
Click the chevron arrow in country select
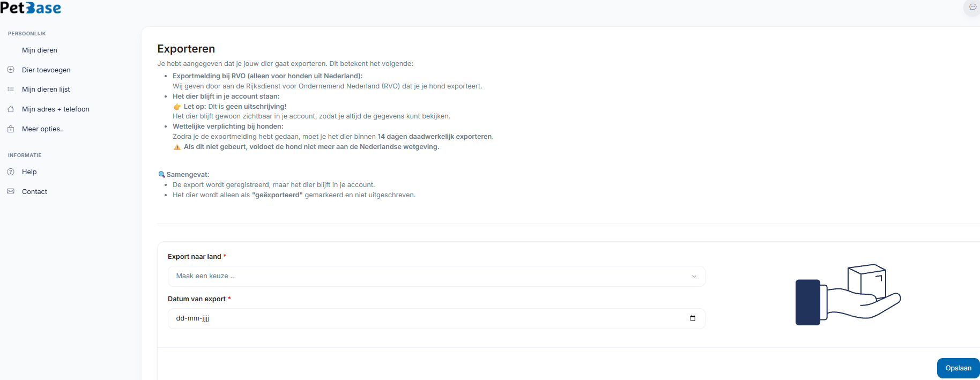click(x=694, y=277)
